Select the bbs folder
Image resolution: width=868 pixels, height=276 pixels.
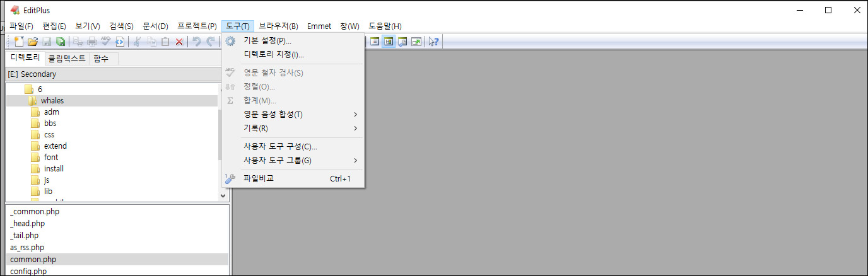click(50, 124)
